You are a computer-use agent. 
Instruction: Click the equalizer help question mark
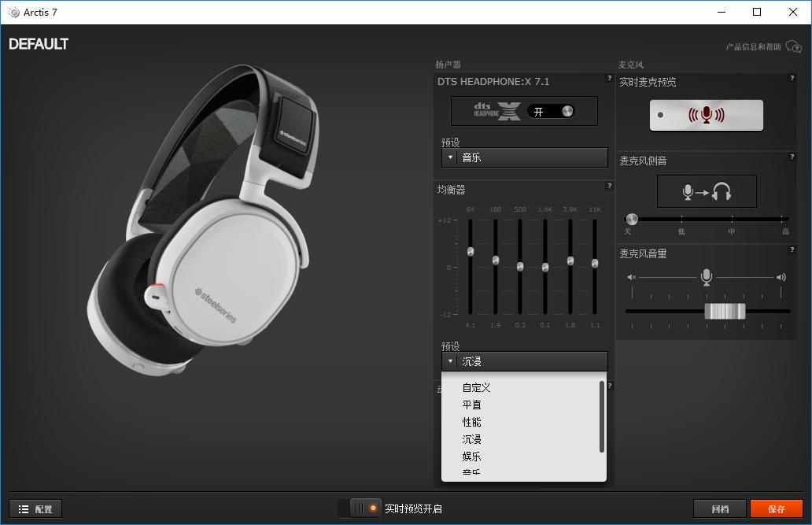tap(609, 187)
